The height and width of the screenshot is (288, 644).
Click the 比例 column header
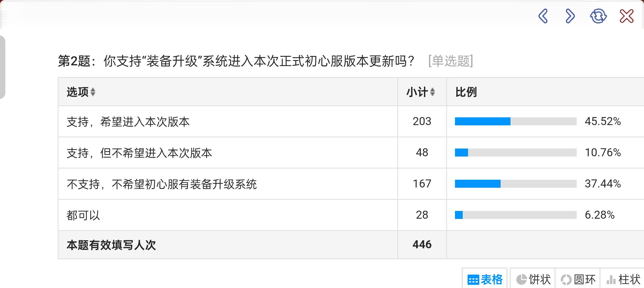[466, 92]
